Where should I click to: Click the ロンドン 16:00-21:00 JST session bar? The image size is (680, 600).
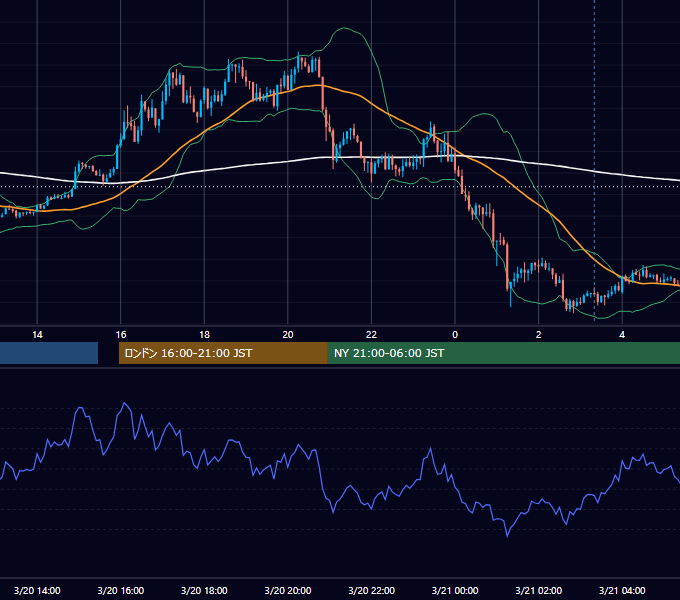tap(223, 353)
